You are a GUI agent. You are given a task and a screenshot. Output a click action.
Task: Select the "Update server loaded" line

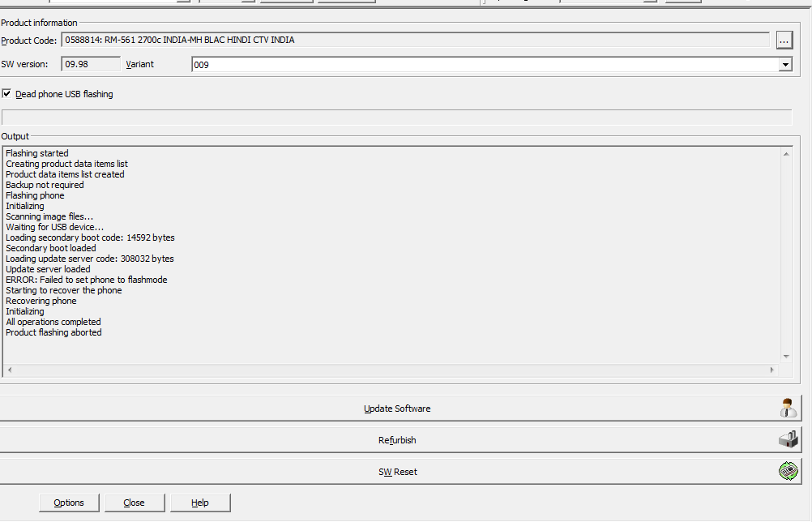point(48,269)
